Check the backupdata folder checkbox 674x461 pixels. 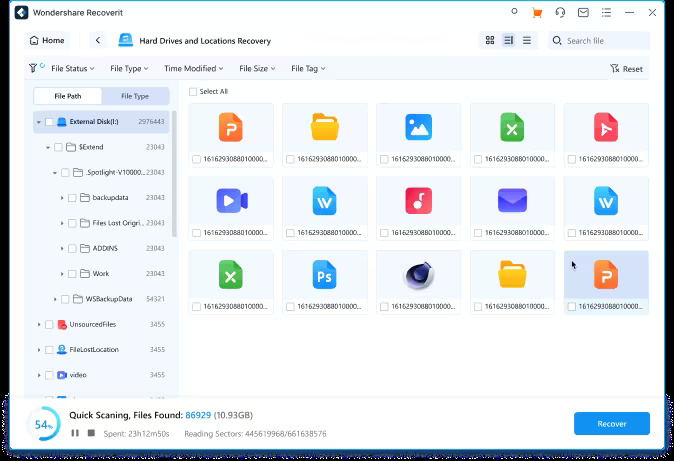(72, 198)
